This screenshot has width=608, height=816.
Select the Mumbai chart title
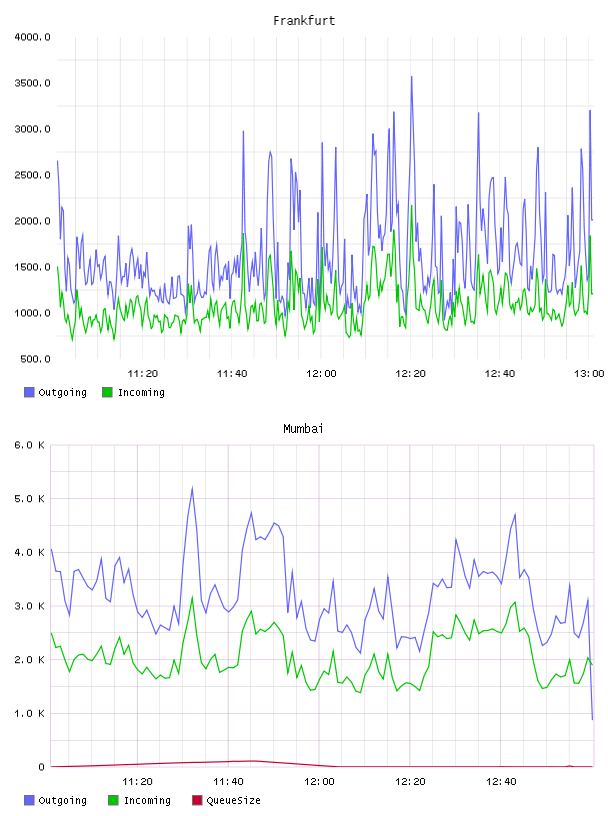[303, 429]
